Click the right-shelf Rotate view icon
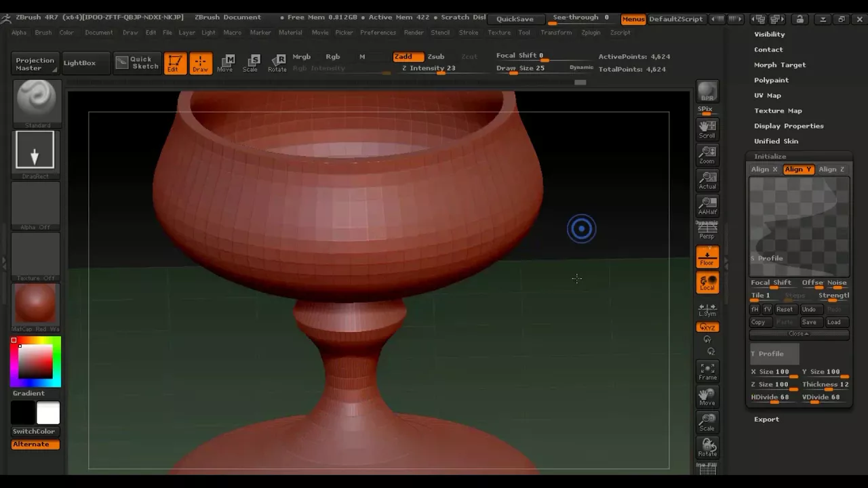 (707, 448)
